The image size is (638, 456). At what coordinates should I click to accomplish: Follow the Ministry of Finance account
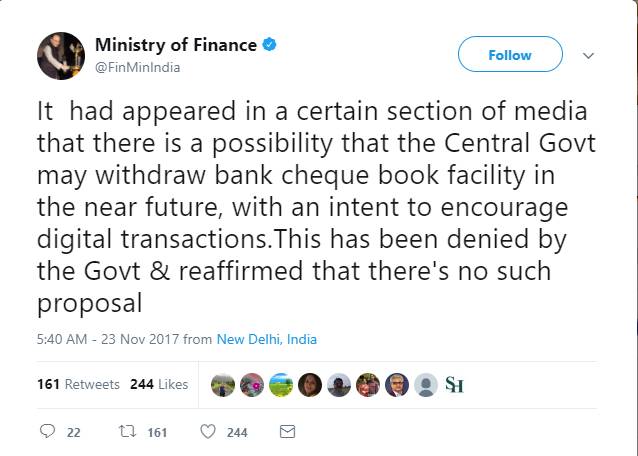pos(509,55)
